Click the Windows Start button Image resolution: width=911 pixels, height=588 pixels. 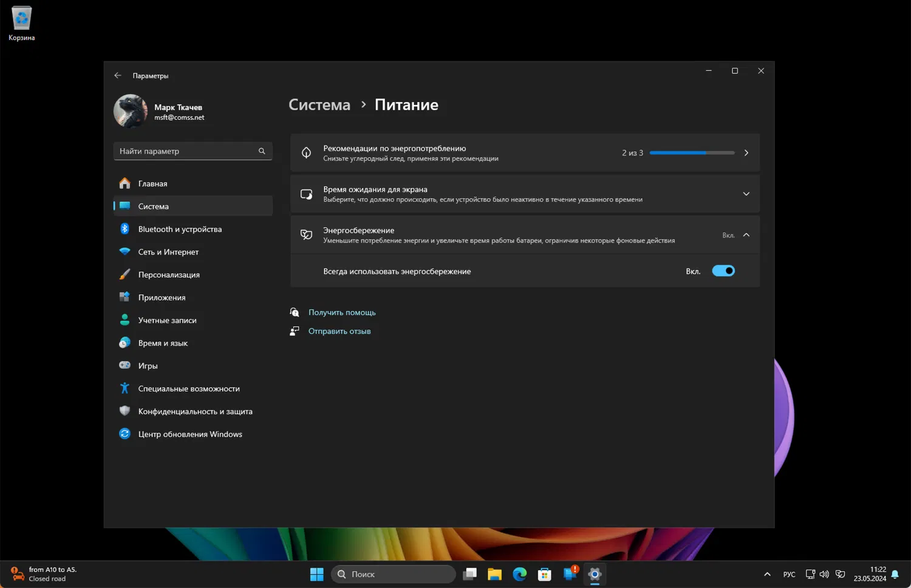[317, 574]
